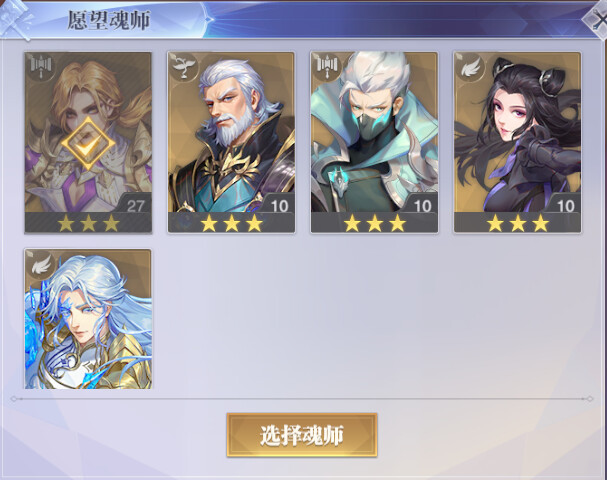Click the 选择魂师 confirm button

point(302,435)
